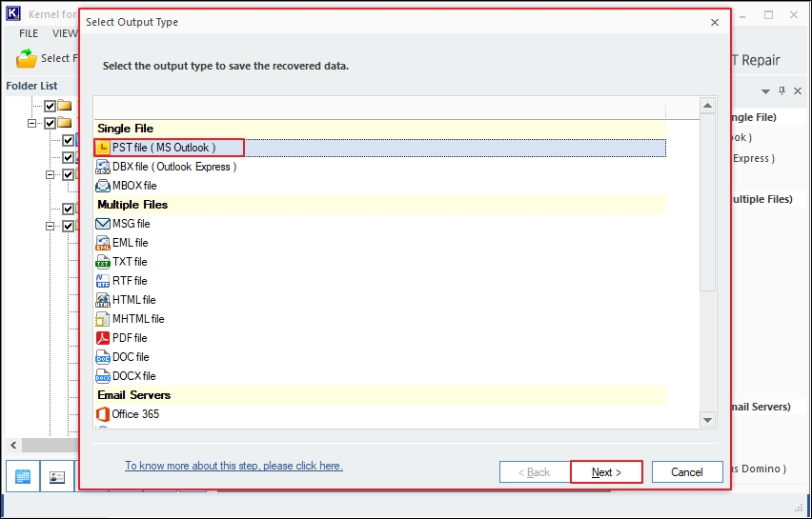This screenshot has width=812, height=519.
Task: Select the MBOX file output type
Action: (x=379, y=186)
